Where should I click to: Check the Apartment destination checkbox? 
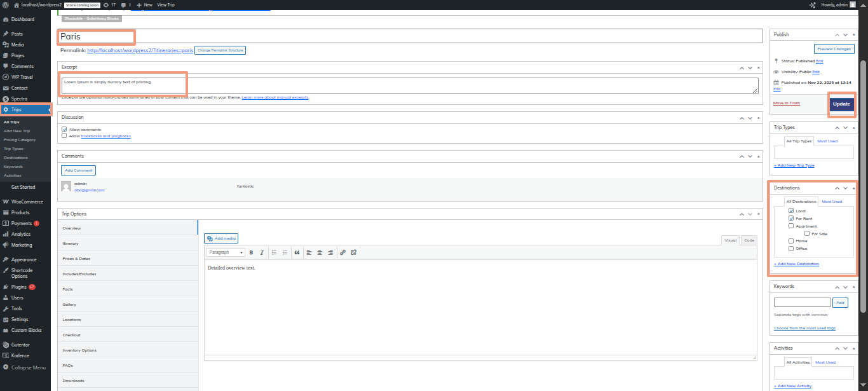(x=791, y=226)
